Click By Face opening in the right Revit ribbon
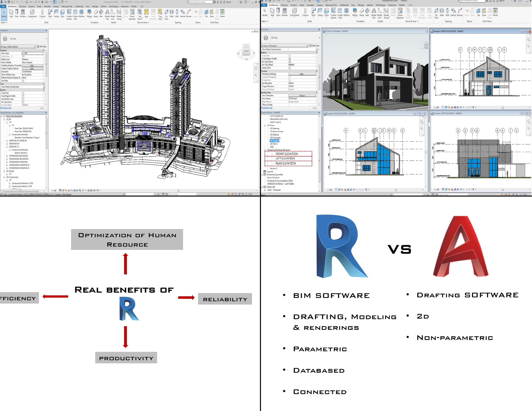Screen dimensions: 532x411 (x=436, y=13)
